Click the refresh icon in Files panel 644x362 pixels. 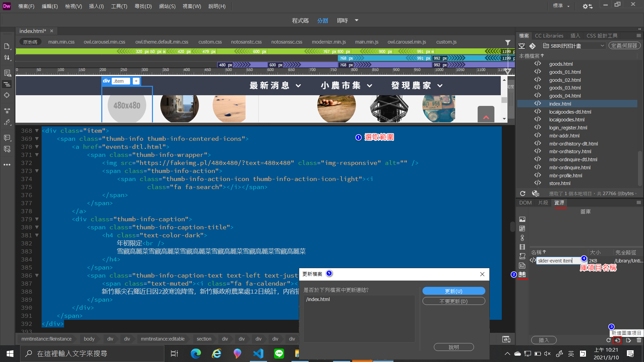(x=523, y=193)
